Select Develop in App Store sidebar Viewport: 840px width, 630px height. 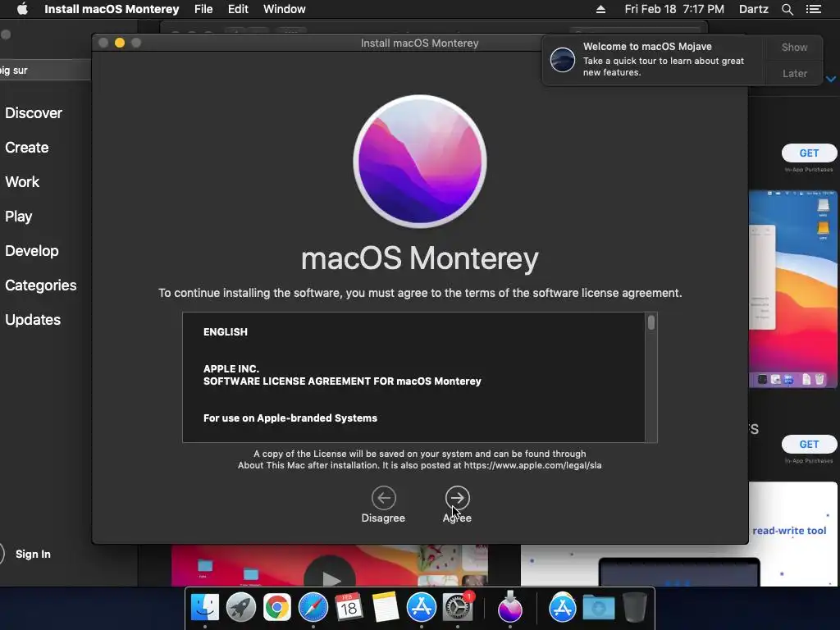pos(32,251)
